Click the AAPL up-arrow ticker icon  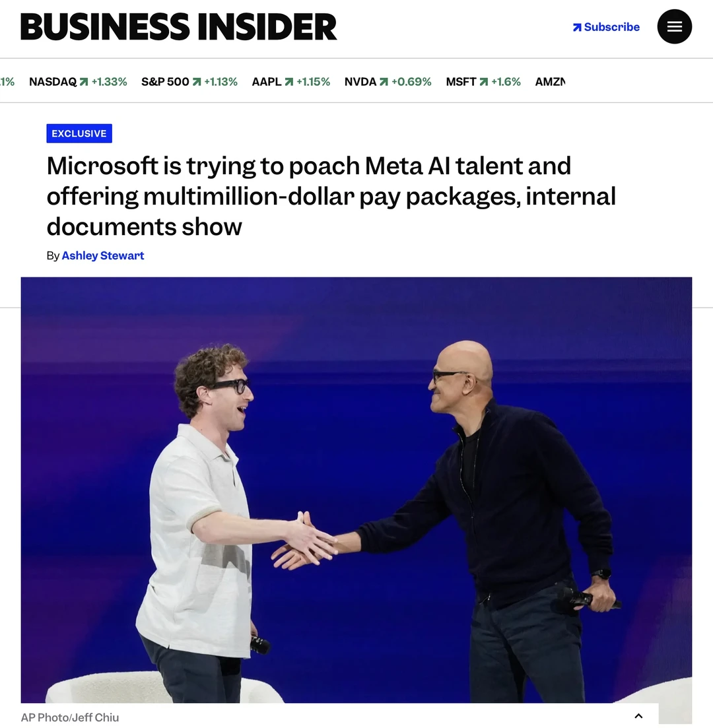[x=289, y=82]
